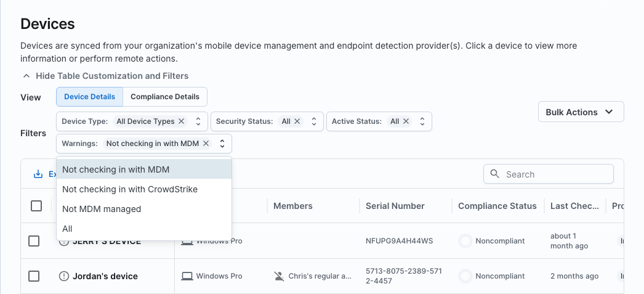Open the Bulk Actions dropdown
The height and width of the screenshot is (294, 644).
[x=581, y=112]
